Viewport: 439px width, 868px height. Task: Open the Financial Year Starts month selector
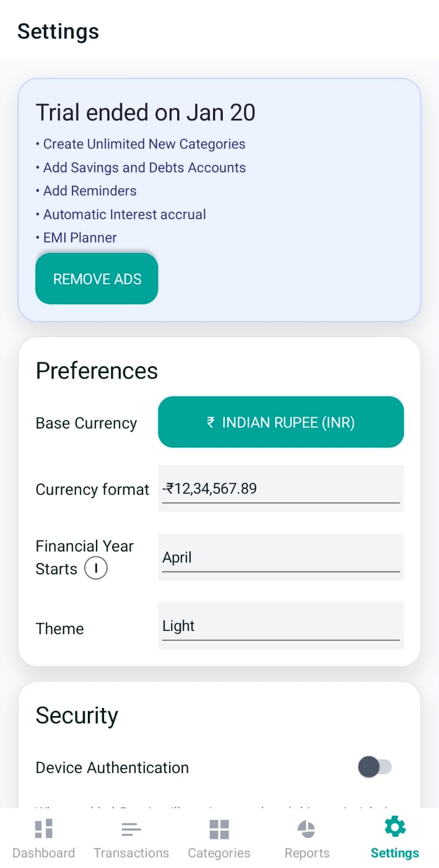click(x=280, y=557)
